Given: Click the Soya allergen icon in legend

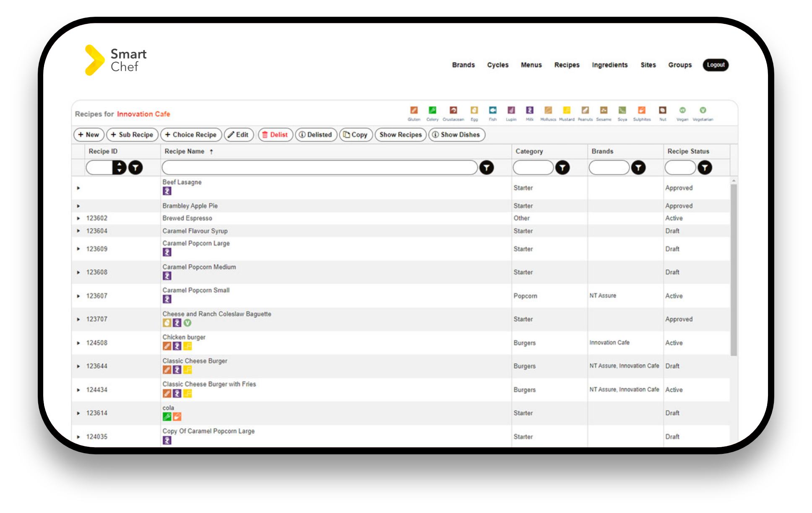Looking at the screenshot, I should click(622, 110).
